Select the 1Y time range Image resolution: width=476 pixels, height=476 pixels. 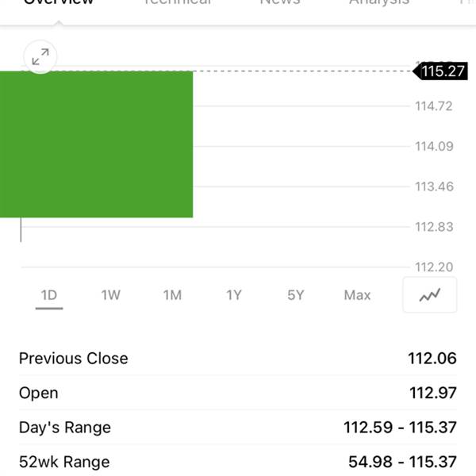(x=234, y=295)
